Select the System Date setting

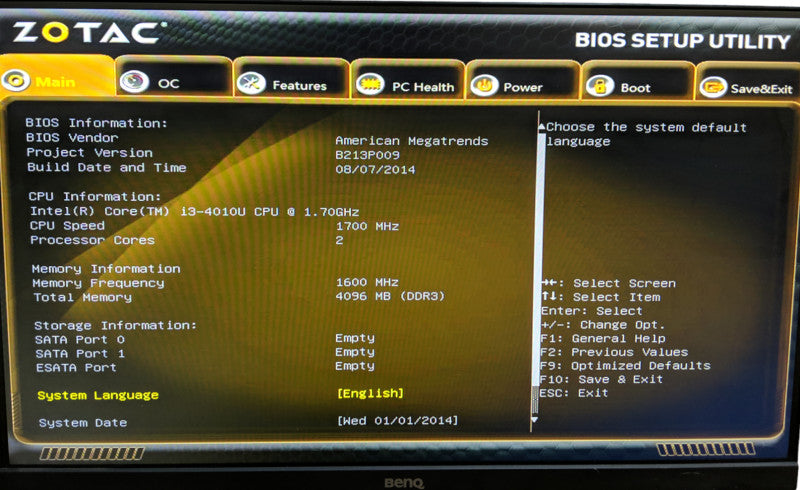click(x=83, y=423)
